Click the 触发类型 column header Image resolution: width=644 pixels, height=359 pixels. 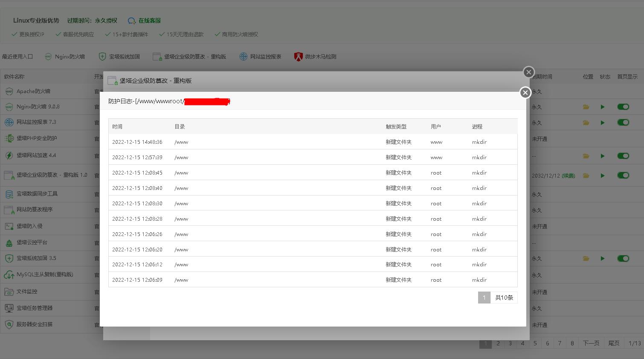tap(396, 127)
